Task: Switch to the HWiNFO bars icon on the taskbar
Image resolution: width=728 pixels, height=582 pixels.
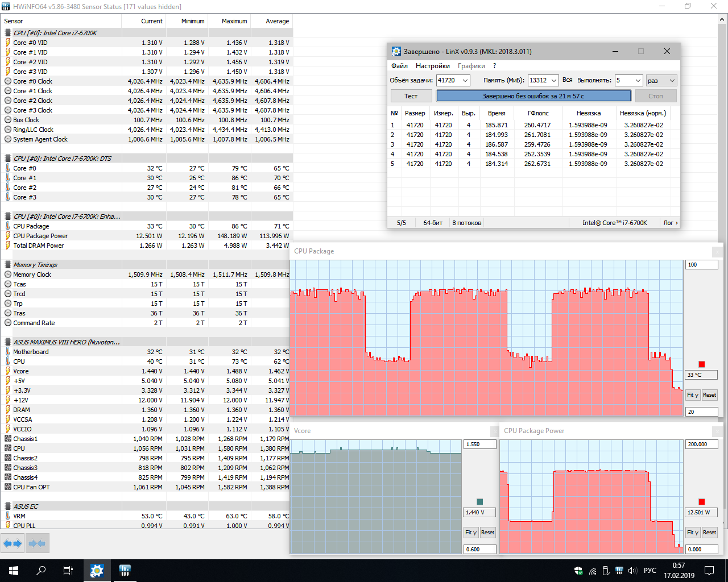Action: click(125, 571)
